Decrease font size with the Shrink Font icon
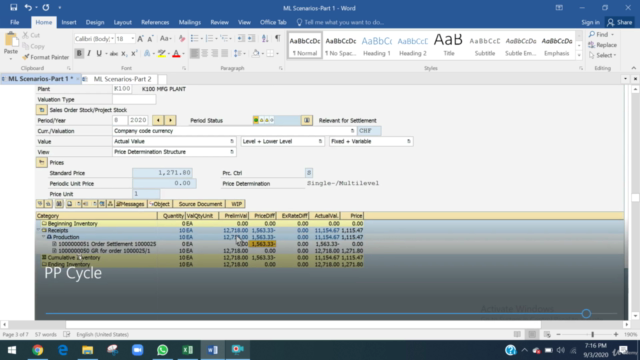 tap(150, 39)
